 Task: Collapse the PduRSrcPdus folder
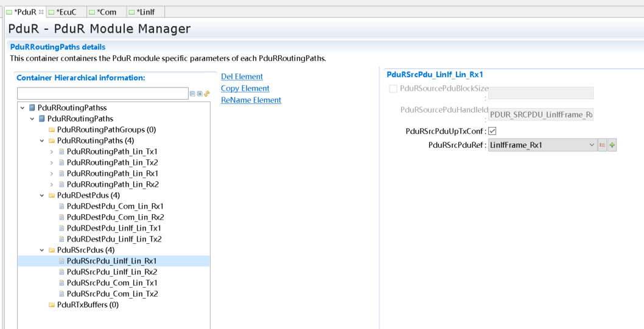42,250
